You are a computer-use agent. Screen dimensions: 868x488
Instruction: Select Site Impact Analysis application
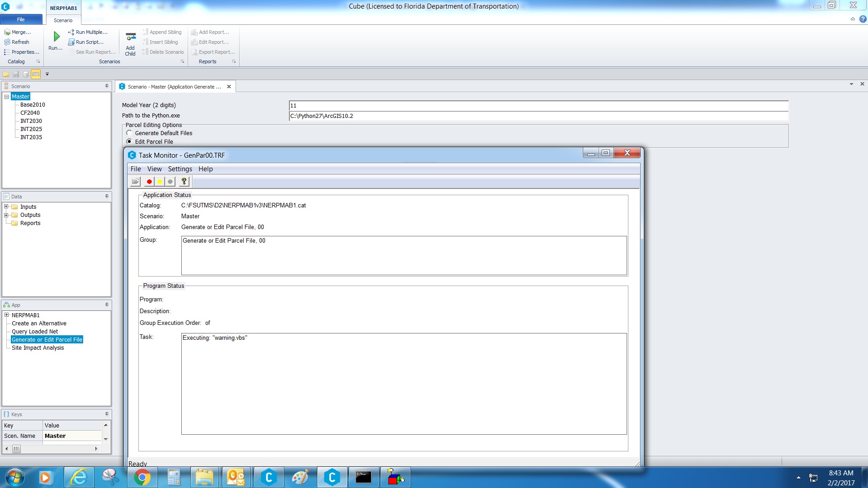38,348
